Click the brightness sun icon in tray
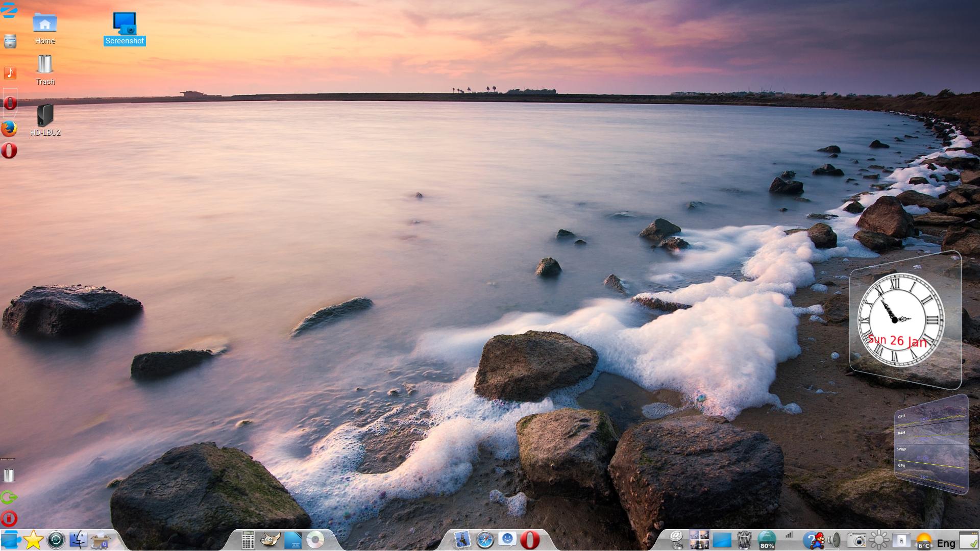 pyautogui.click(x=879, y=540)
